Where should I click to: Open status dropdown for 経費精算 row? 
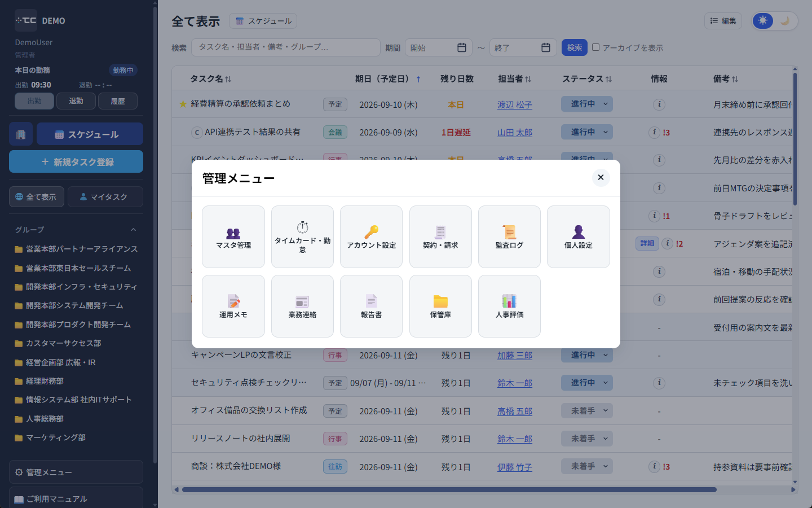point(587,104)
